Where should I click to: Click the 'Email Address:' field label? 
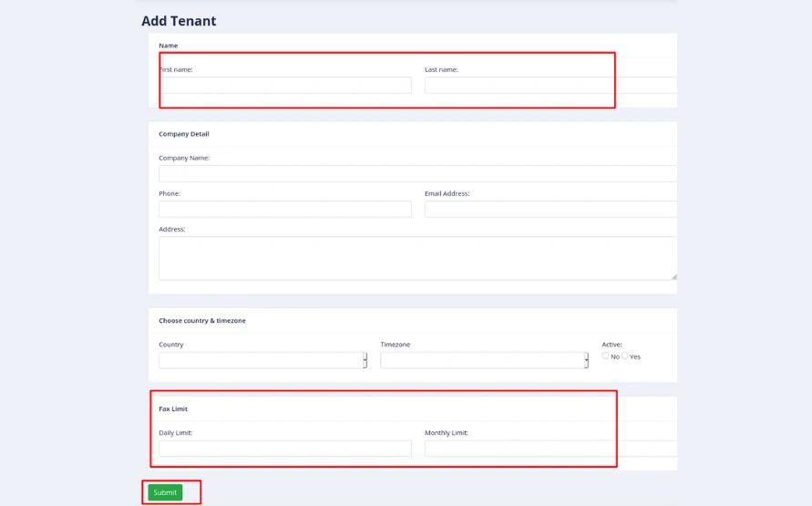click(447, 193)
